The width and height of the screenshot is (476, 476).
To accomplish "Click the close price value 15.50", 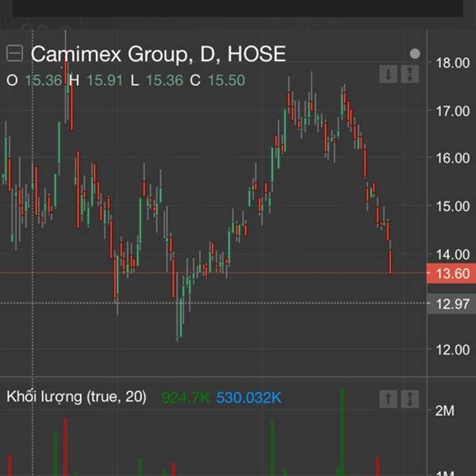I will click(x=226, y=80).
